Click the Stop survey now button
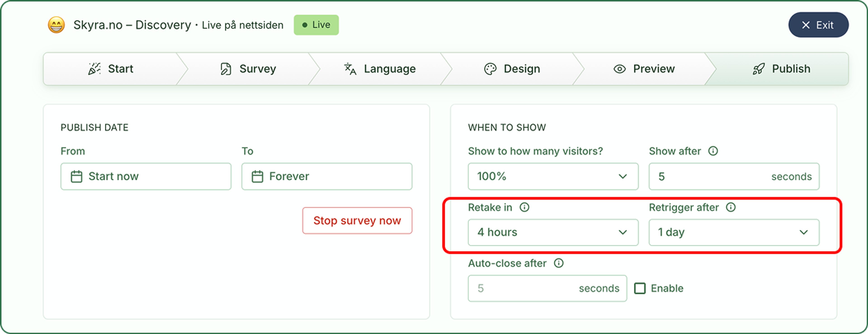Screen dimensions: 868x334 pos(357,220)
